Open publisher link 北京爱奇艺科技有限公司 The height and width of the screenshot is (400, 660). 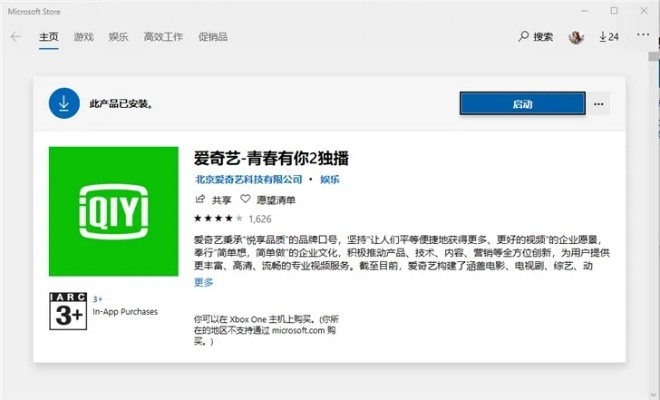click(248, 180)
